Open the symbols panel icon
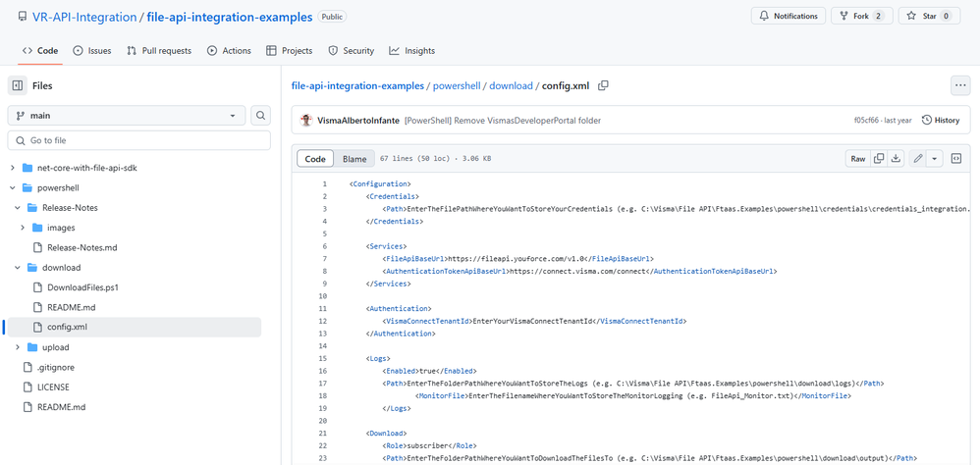Image resolution: width=980 pixels, height=465 pixels. click(x=955, y=159)
